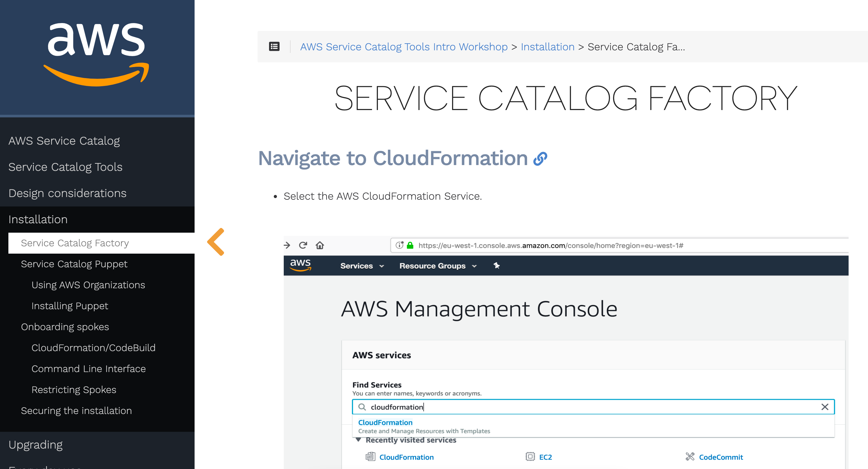The height and width of the screenshot is (469, 868).
Task: Open Command Line Interface page
Action: point(89,369)
